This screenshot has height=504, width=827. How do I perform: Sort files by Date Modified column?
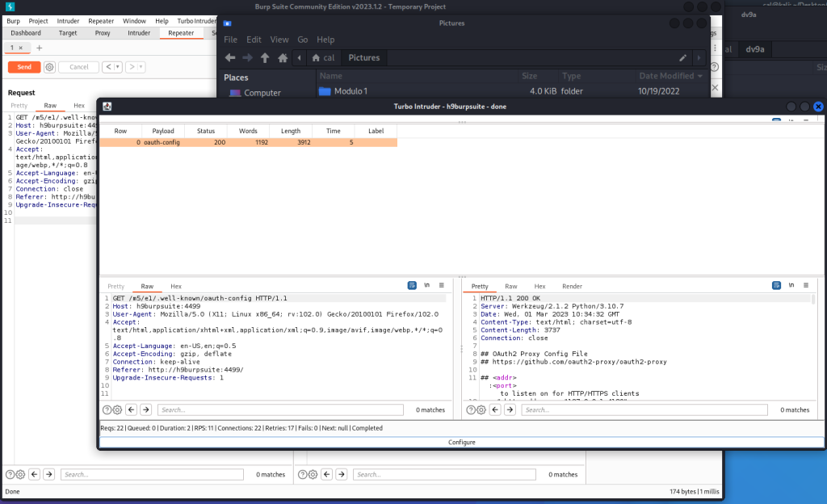670,76
